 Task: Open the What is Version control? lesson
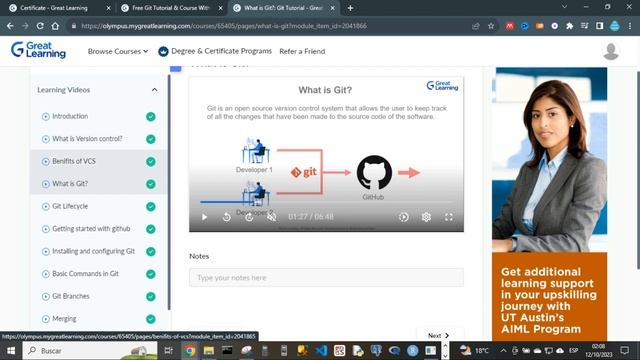tap(87, 139)
